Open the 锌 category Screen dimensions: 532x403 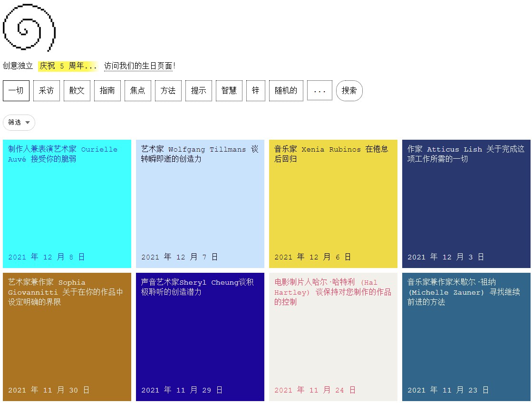(255, 91)
